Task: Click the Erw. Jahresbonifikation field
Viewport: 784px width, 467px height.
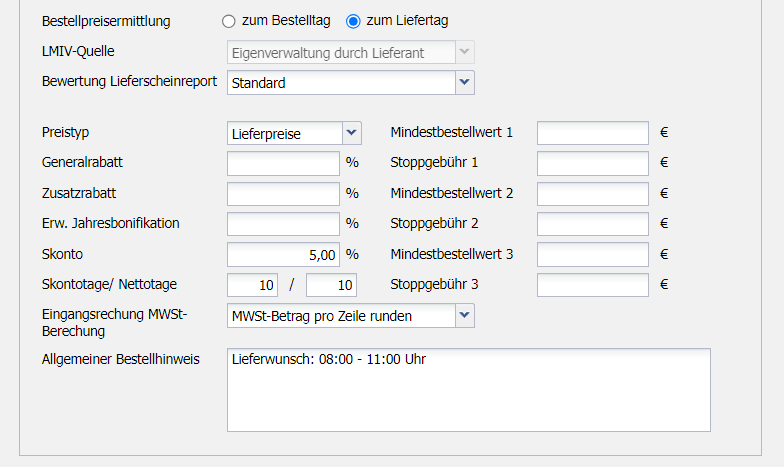Action: tap(284, 224)
